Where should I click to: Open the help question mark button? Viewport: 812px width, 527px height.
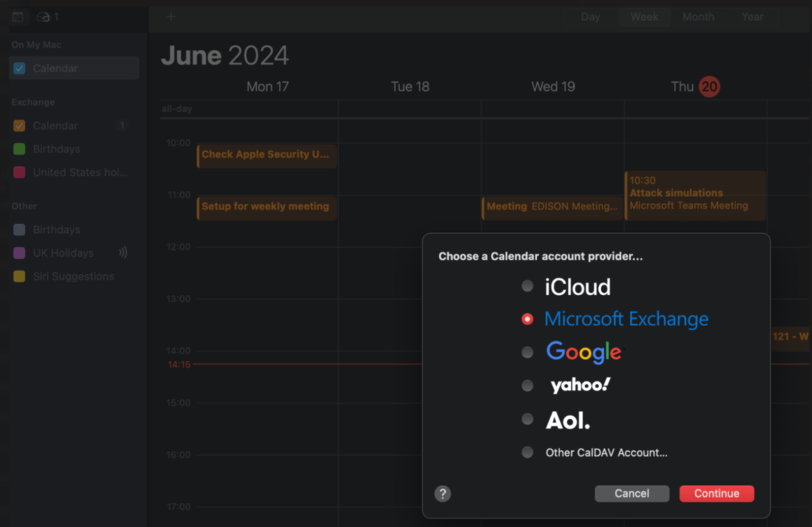click(x=442, y=493)
